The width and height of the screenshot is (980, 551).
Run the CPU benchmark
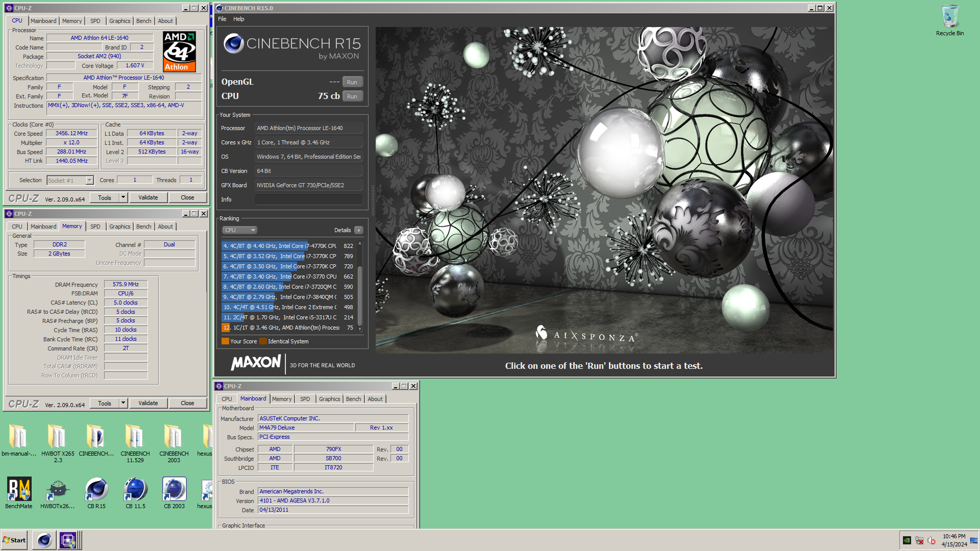[x=352, y=96]
